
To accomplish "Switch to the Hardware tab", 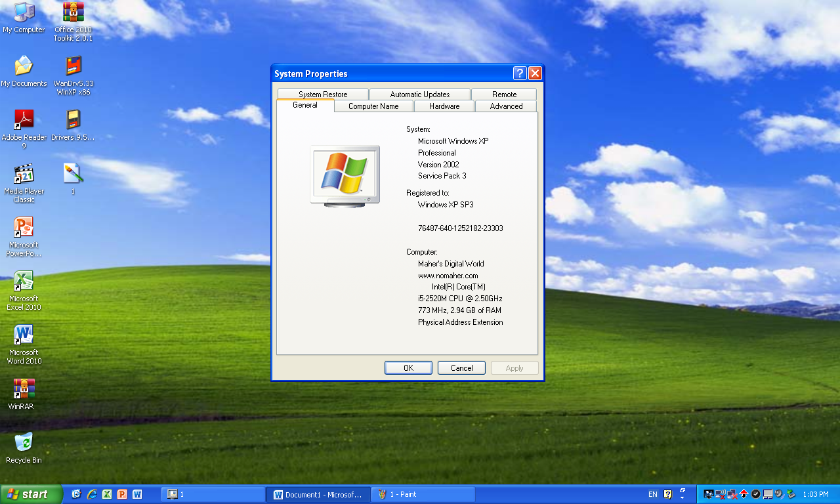I will [x=444, y=106].
